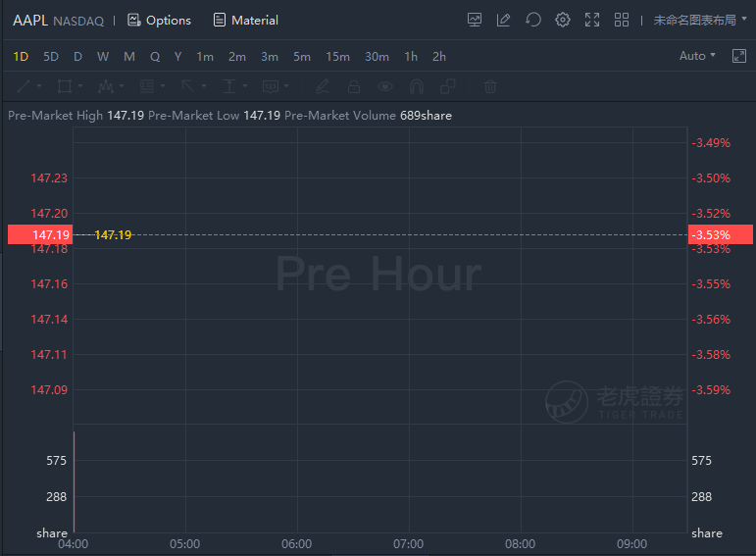This screenshot has width=756, height=556.
Task: Click the red -3.53% highlighted change label
Action: [x=721, y=234]
